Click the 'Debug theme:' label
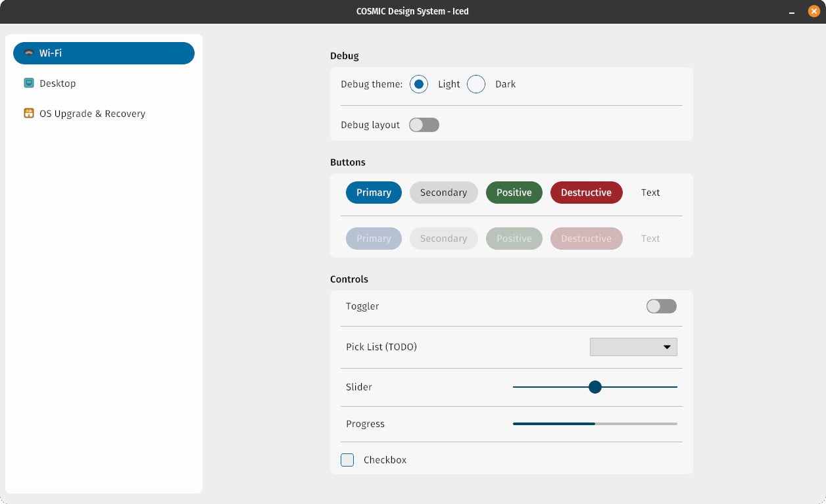This screenshot has width=826, height=504. [x=372, y=84]
